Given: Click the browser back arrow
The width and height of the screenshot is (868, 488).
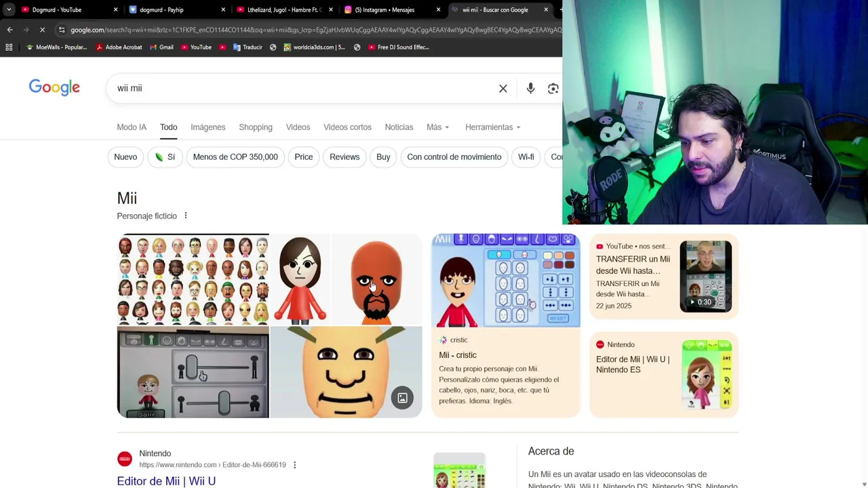Looking at the screenshot, I should 9,30.
